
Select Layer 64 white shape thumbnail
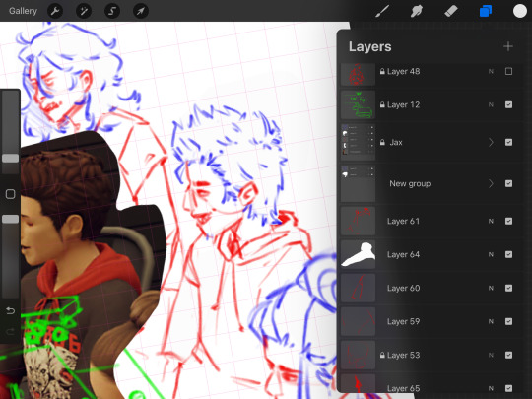pos(358,254)
